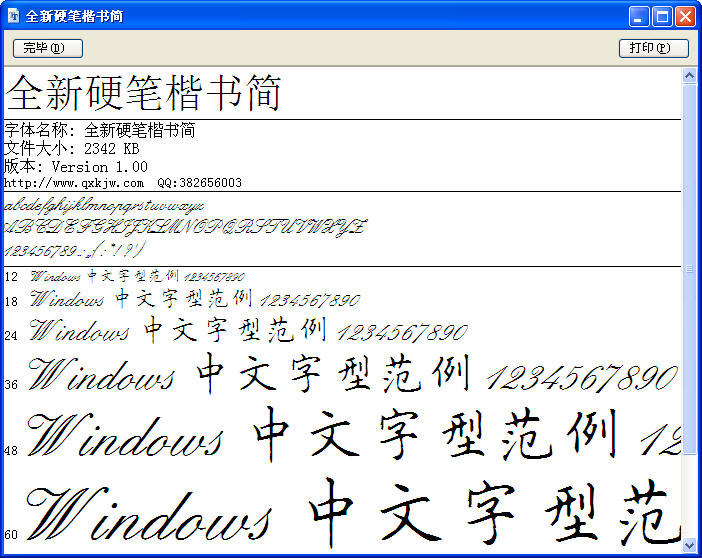The height and width of the screenshot is (558, 702).
Task: Click the 48 point size label
Action: tap(11, 450)
